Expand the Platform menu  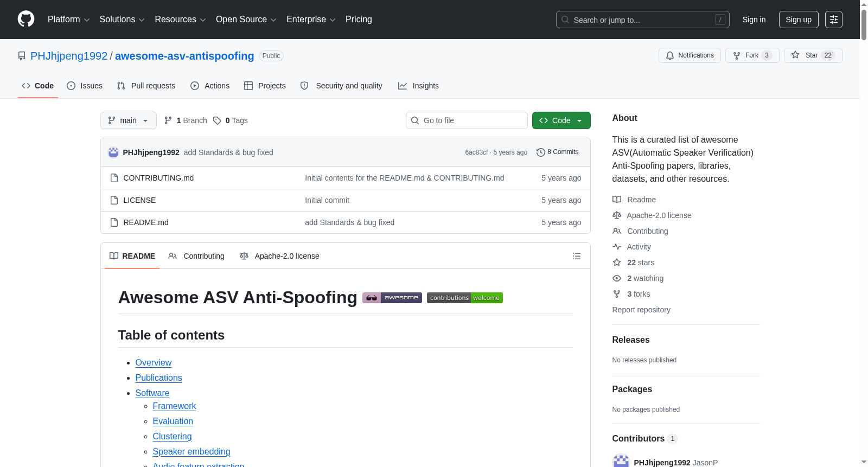(x=68, y=20)
